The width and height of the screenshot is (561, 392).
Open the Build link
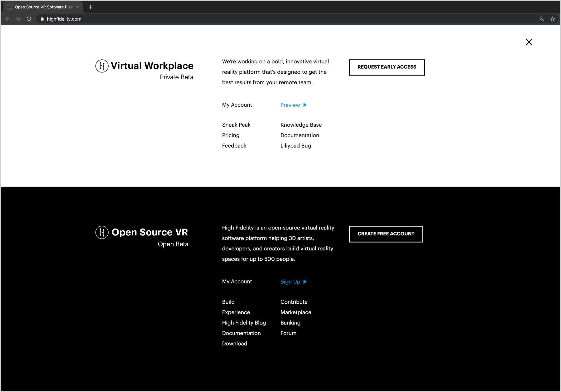(228, 302)
